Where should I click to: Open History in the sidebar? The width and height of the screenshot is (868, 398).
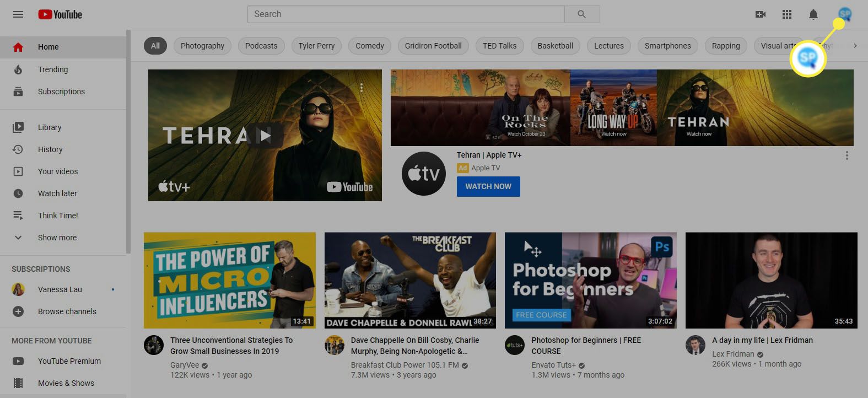[63, 149]
